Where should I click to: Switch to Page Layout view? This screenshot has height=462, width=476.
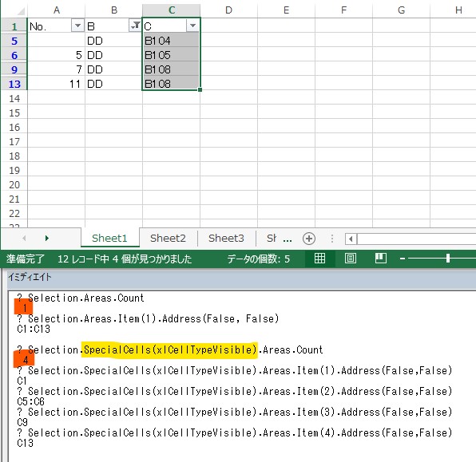pyautogui.click(x=351, y=259)
